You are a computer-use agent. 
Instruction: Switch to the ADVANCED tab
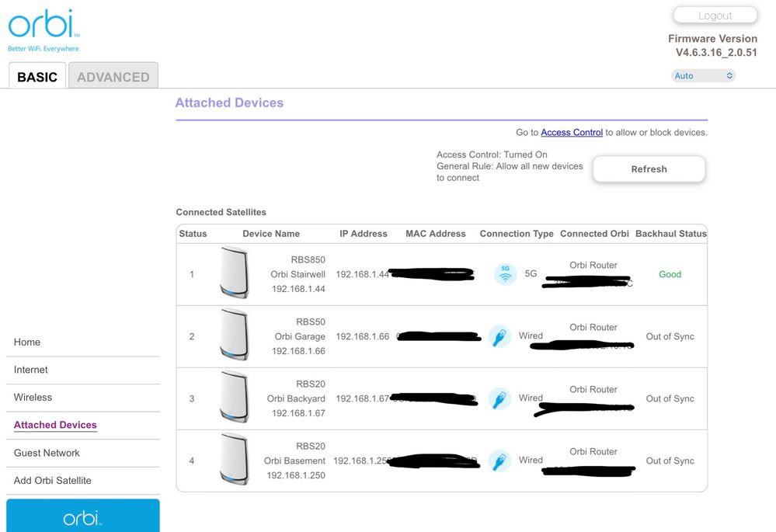(113, 77)
